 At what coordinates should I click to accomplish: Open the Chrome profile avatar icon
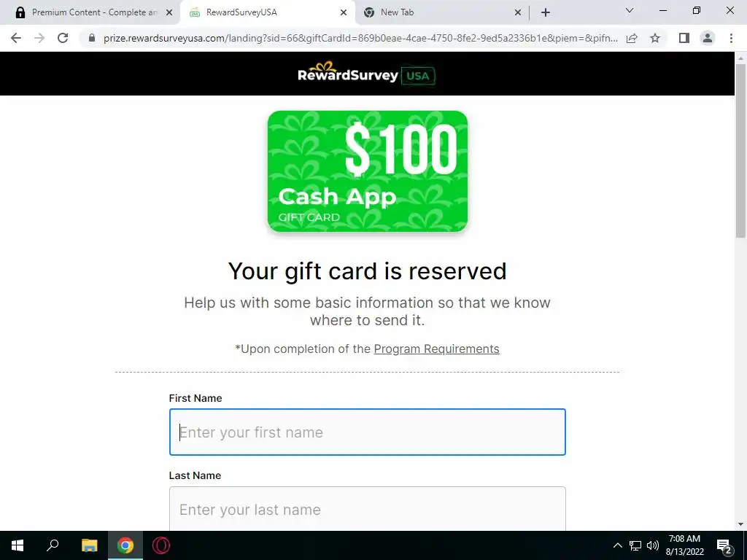coord(708,38)
